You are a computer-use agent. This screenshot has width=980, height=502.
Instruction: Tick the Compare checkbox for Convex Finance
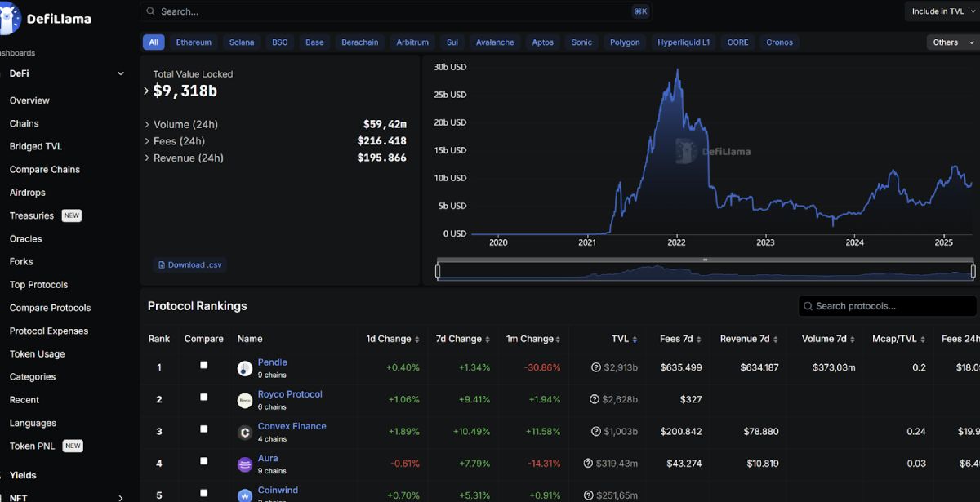pos(204,429)
